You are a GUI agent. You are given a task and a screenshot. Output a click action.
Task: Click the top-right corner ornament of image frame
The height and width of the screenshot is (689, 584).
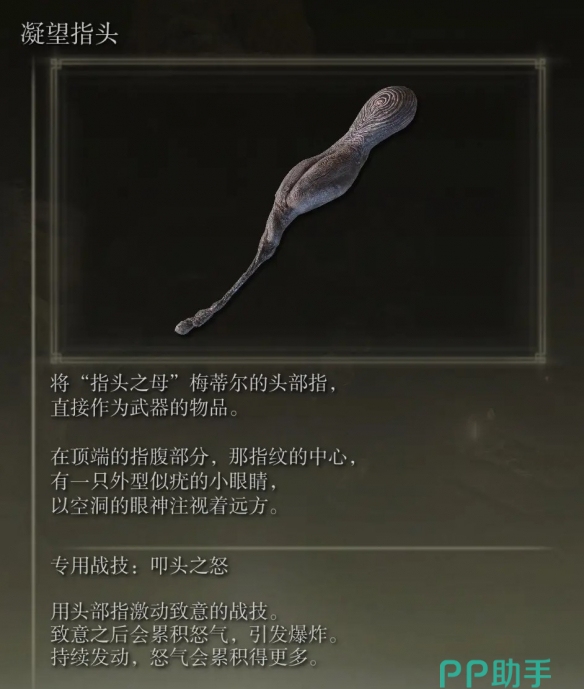pyautogui.click(x=540, y=64)
